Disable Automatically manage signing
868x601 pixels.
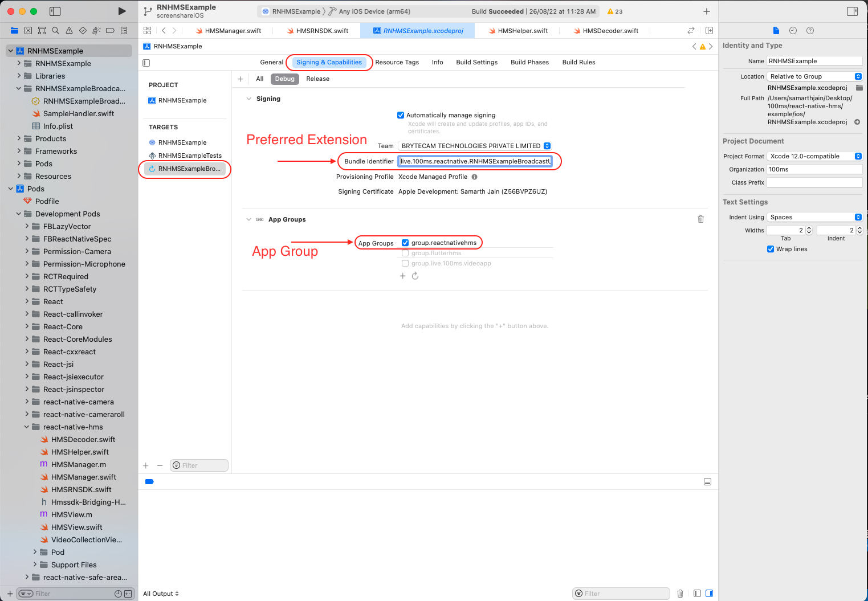pyautogui.click(x=401, y=115)
